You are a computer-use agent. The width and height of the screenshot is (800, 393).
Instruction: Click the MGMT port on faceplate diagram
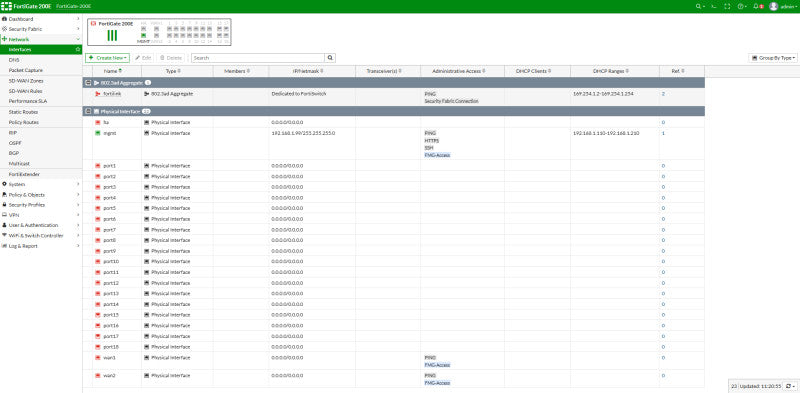click(x=143, y=35)
